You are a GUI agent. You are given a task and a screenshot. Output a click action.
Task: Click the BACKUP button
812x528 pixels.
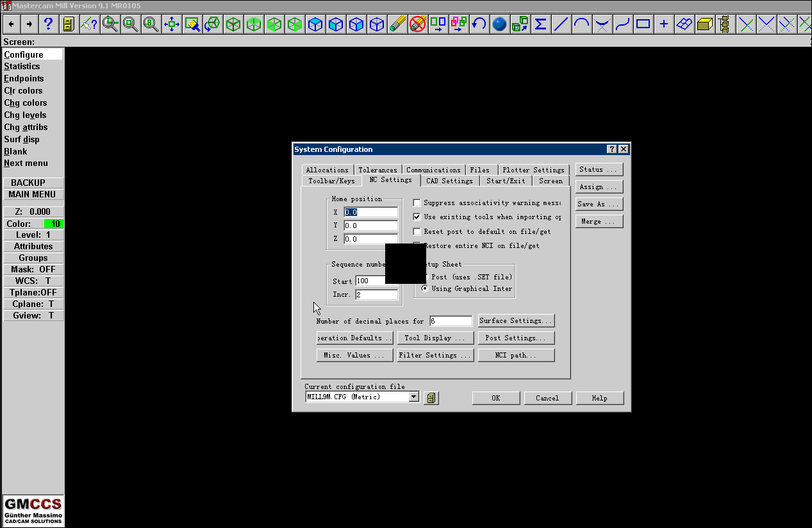33,183
